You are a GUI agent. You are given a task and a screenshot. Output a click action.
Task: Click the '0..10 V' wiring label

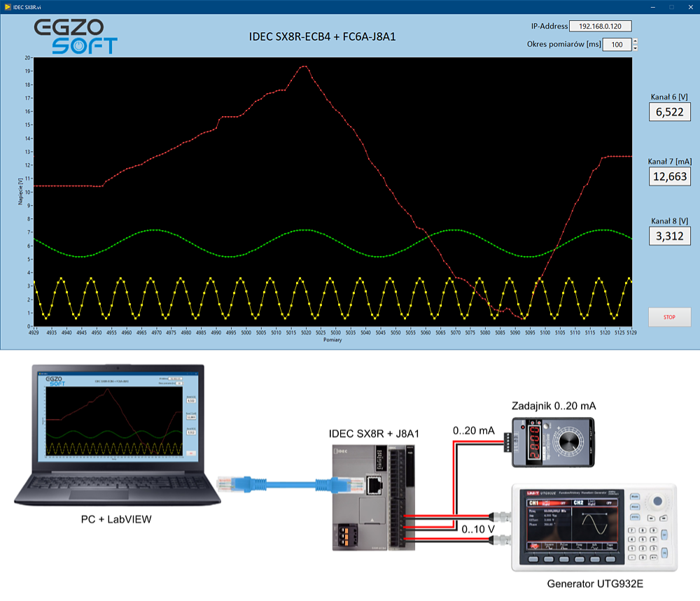point(478,529)
